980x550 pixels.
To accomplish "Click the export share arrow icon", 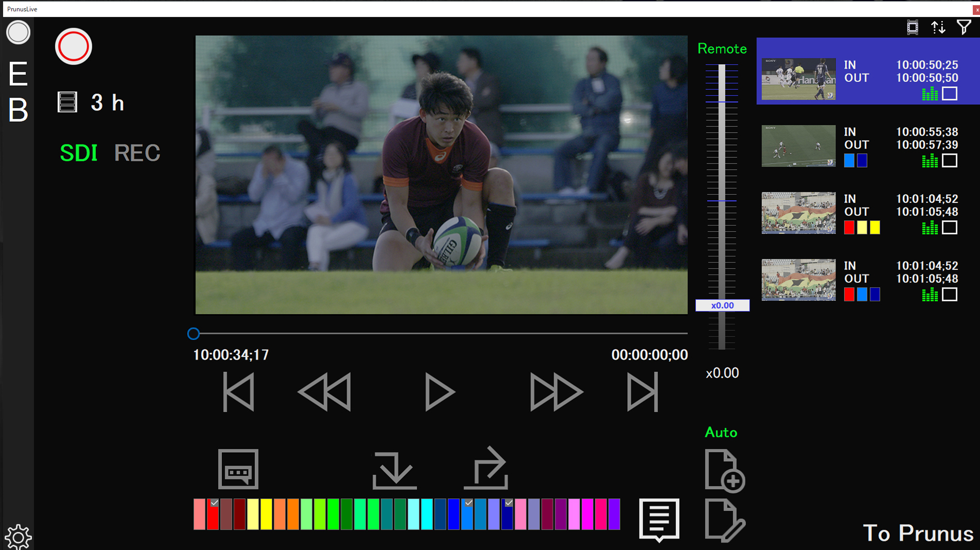I will [x=486, y=468].
